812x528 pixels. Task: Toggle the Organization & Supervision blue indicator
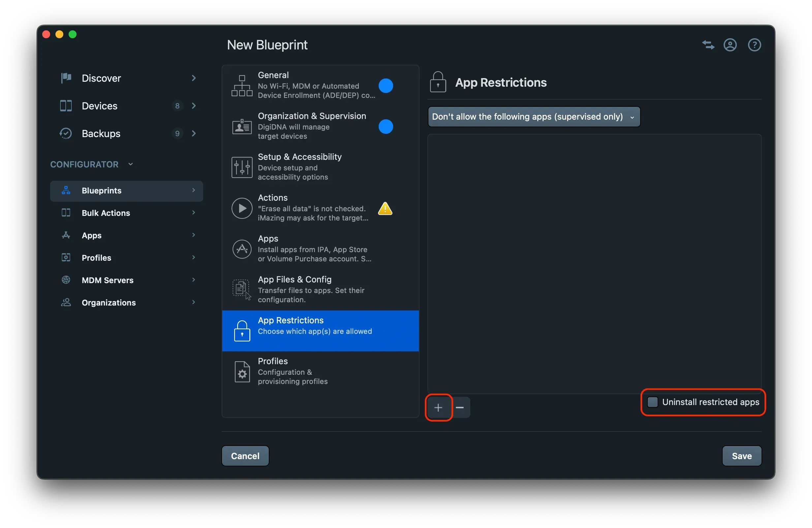(x=386, y=127)
